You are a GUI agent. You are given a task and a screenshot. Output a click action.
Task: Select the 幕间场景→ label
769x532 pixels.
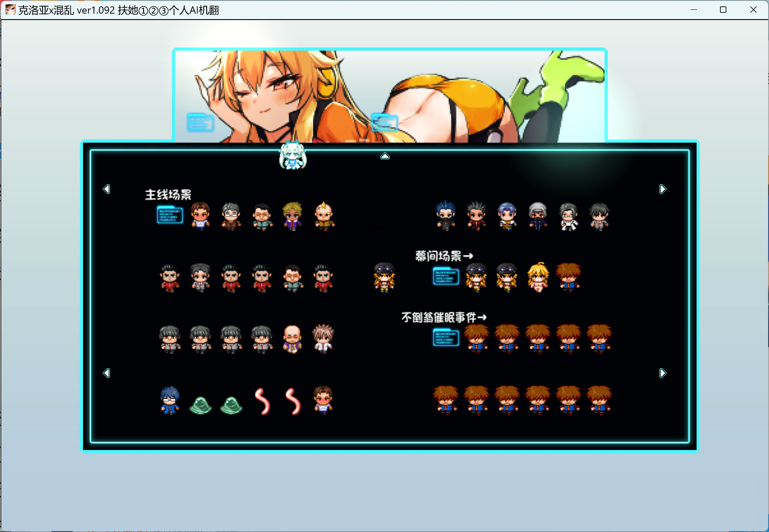444,256
